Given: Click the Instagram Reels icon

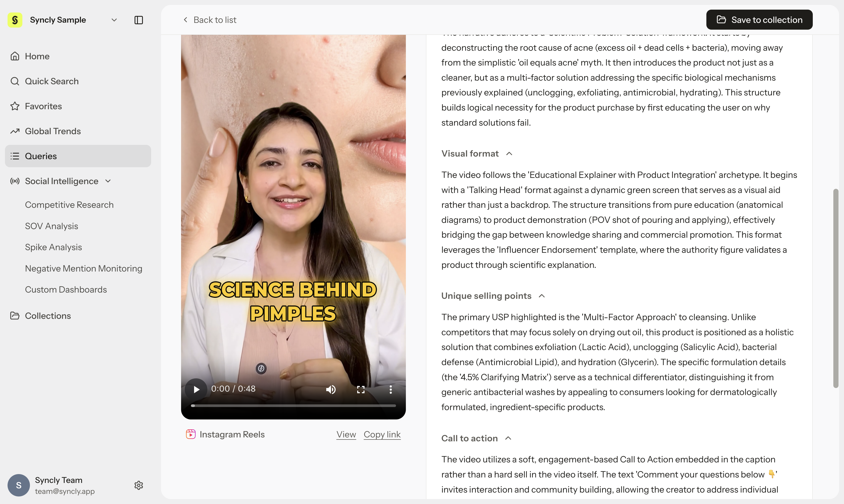Looking at the screenshot, I should (191, 434).
